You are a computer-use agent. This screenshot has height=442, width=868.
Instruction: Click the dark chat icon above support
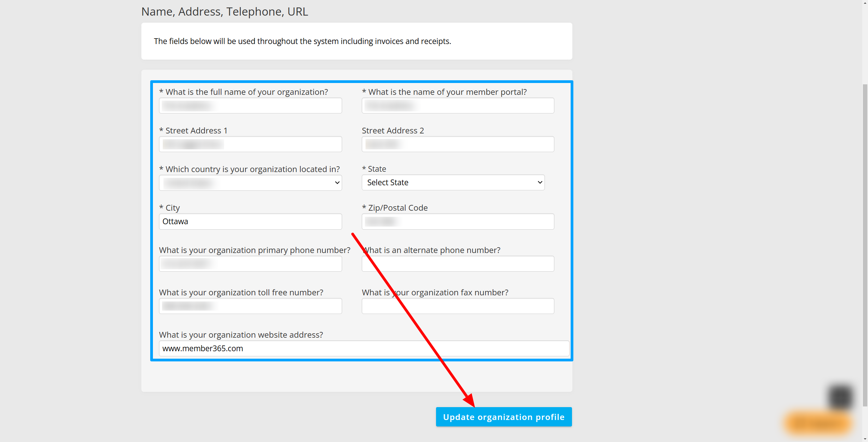coord(841,397)
